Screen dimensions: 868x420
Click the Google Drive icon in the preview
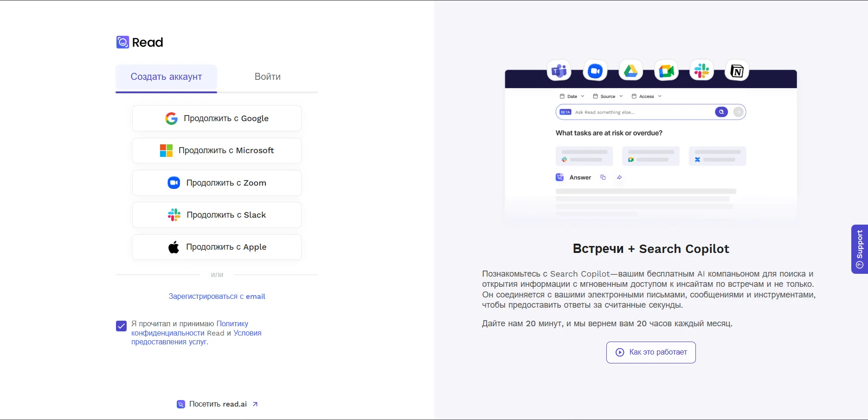(x=630, y=71)
